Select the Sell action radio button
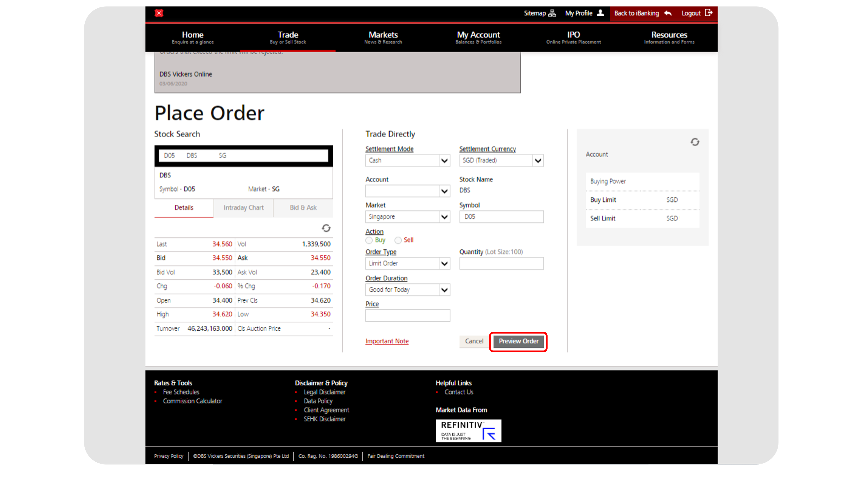Image resolution: width=868 pixels, height=500 pixels. (x=398, y=240)
